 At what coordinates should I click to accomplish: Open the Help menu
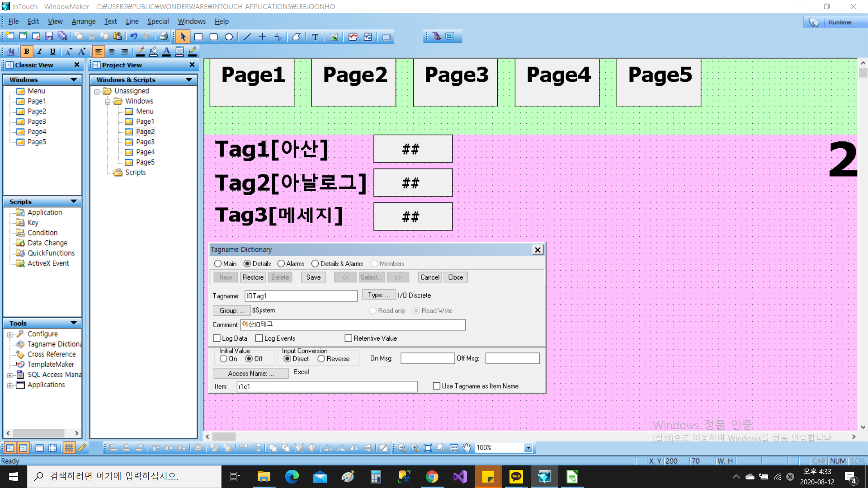coord(222,21)
